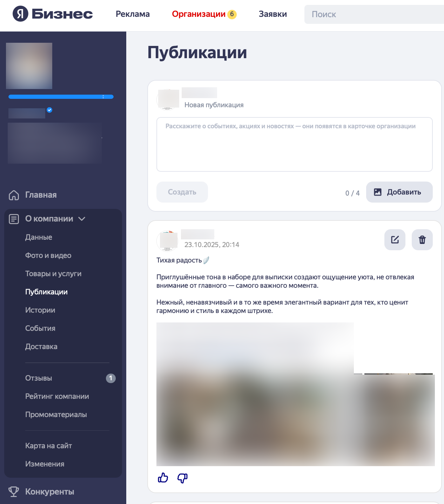Screen dimensions: 444x504
Task: Click the Создать button
Action: (x=182, y=192)
